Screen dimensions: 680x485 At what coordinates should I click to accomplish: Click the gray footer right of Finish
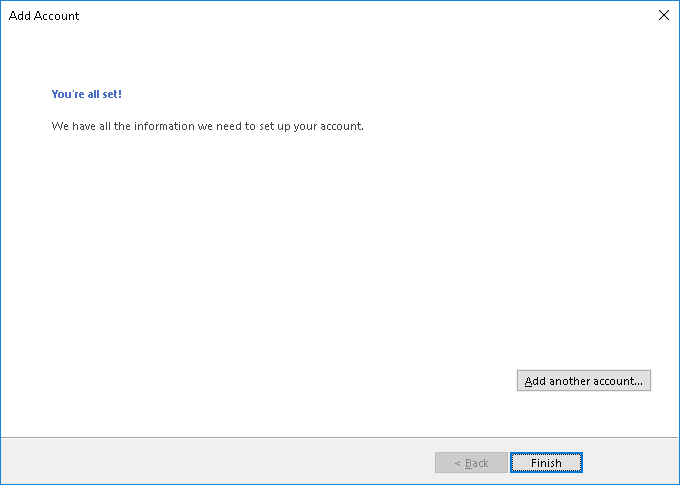tap(630, 462)
